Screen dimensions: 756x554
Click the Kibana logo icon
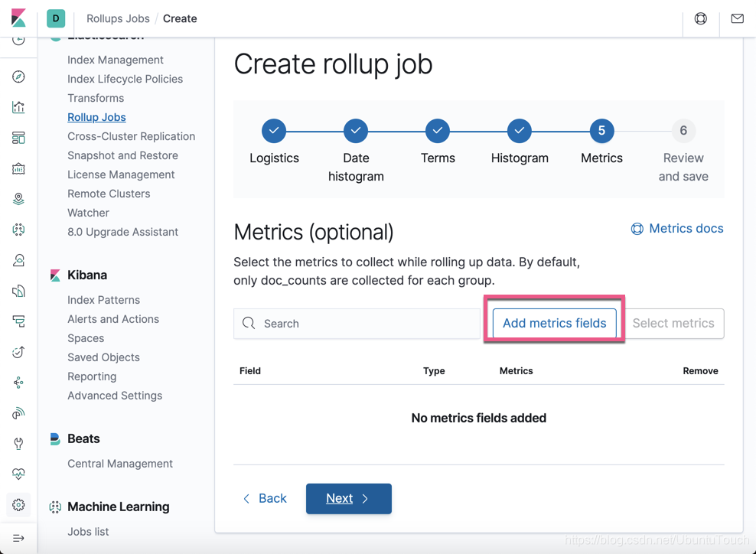click(x=18, y=18)
